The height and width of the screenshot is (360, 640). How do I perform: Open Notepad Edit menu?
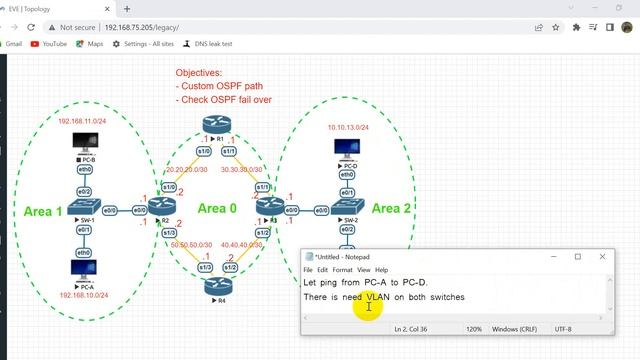(322, 270)
